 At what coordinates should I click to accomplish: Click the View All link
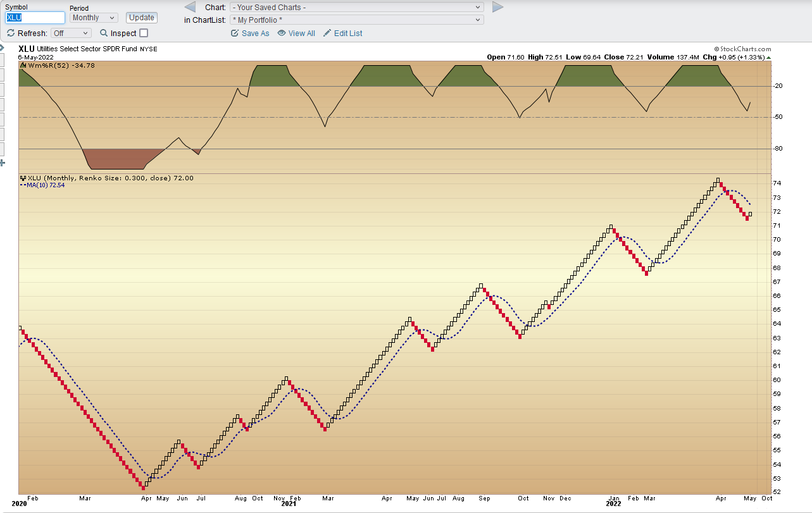pos(302,33)
